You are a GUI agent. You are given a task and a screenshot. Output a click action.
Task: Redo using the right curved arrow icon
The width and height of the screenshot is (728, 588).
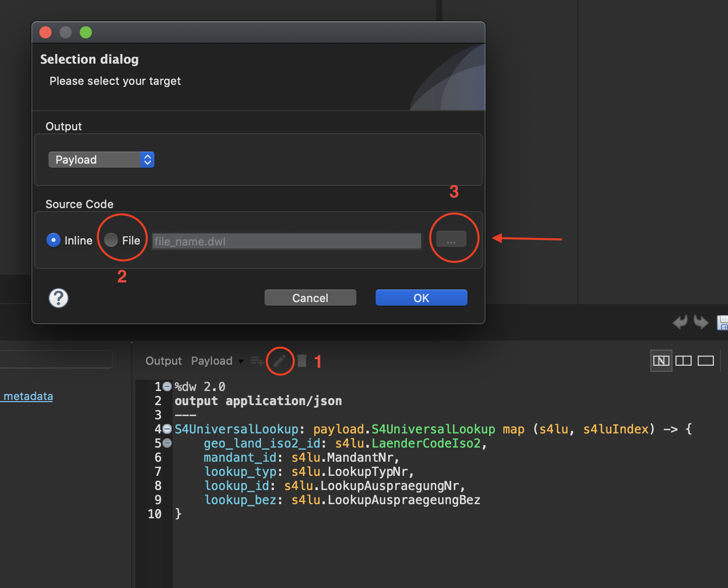tap(702, 322)
